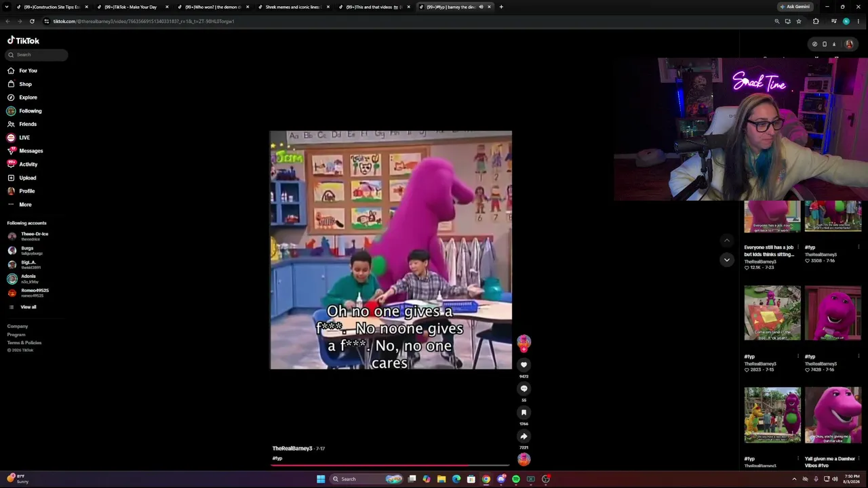This screenshot has width=868, height=488.
Task: Open Messages in the sidebar
Action: click(24, 151)
